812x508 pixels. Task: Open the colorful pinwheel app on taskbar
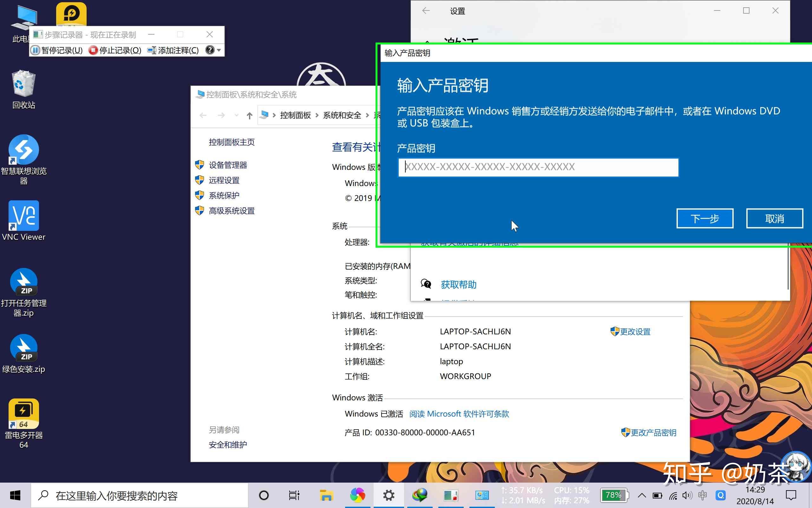pos(357,495)
